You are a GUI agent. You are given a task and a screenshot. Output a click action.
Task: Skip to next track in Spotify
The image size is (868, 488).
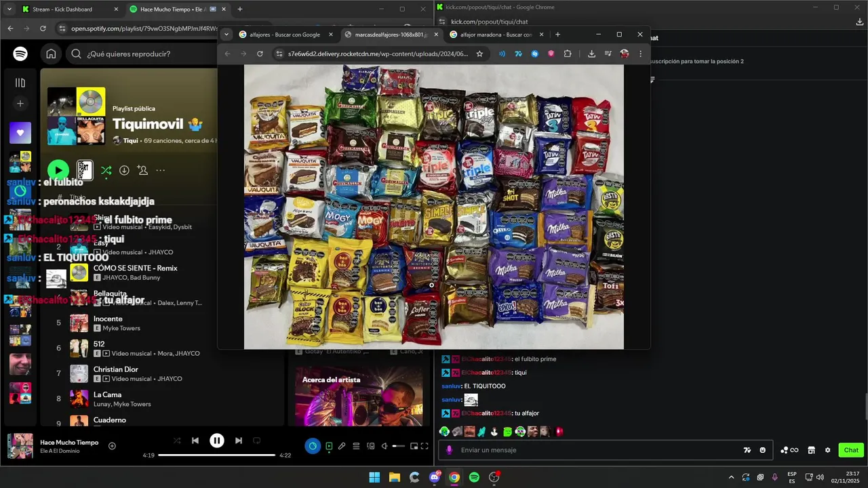(x=239, y=441)
